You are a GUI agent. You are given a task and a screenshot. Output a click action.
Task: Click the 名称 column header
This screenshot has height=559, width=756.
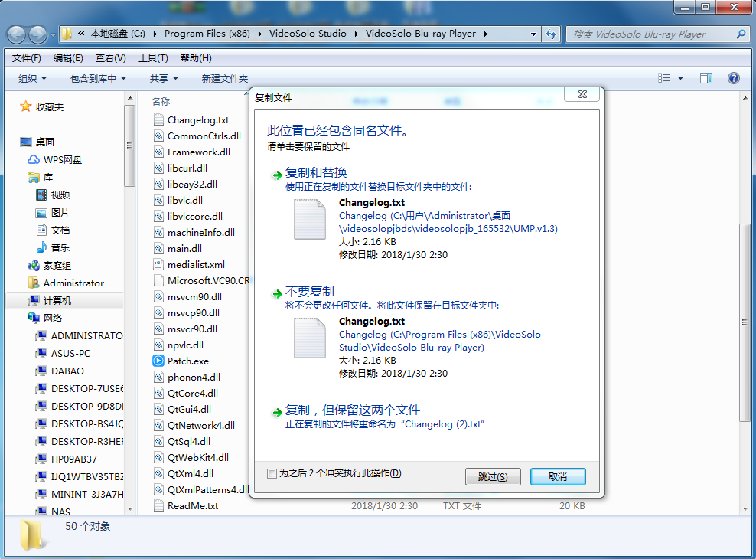161,101
